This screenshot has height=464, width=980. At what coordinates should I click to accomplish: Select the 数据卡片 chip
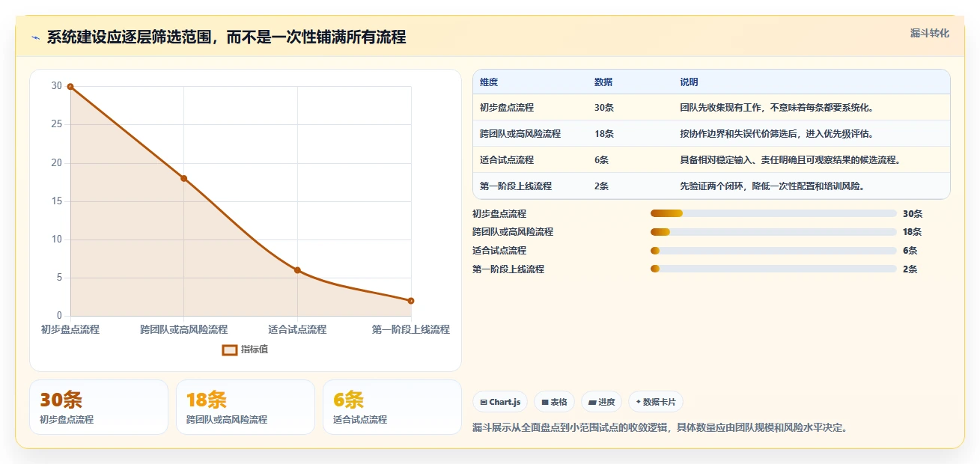[x=656, y=402]
